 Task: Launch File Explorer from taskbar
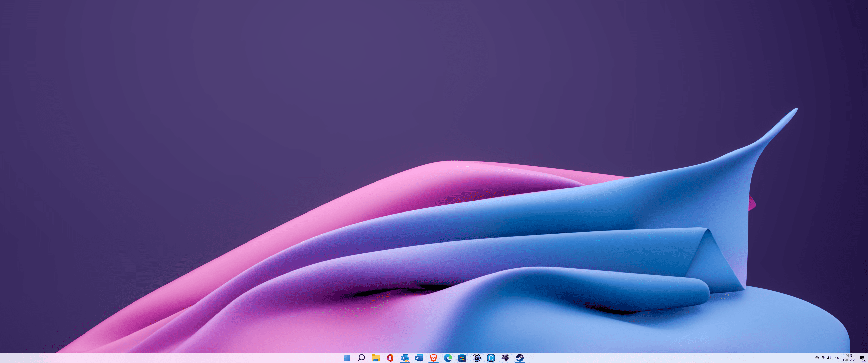pyautogui.click(x=376, y=358)
